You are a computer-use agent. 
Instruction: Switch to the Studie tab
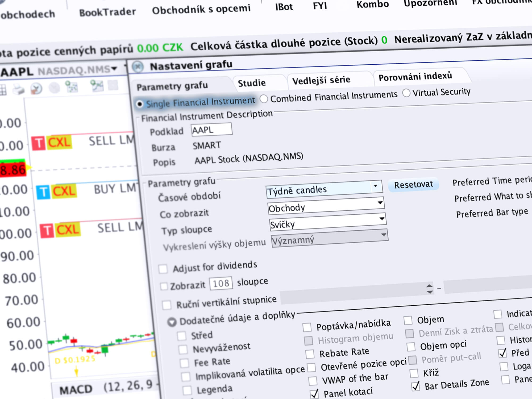click(252, 83)
